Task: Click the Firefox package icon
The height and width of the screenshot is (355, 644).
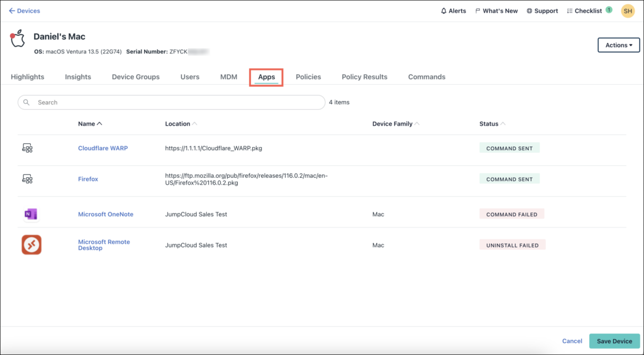Action: click(27, 179)
